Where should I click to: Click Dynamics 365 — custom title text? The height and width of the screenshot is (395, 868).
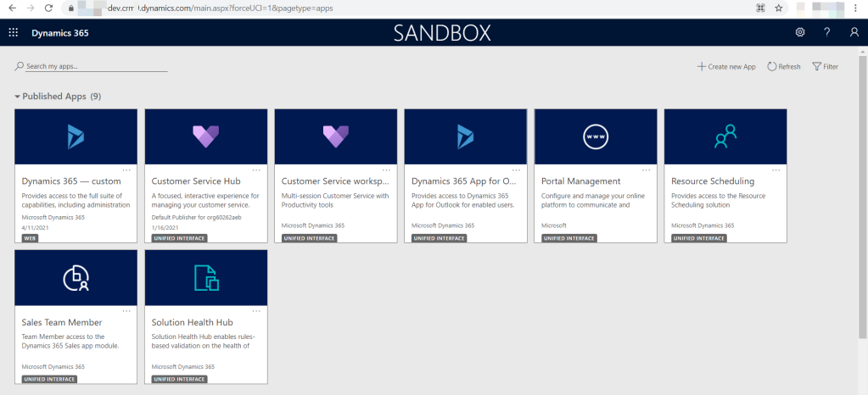[x=71, y=181]
